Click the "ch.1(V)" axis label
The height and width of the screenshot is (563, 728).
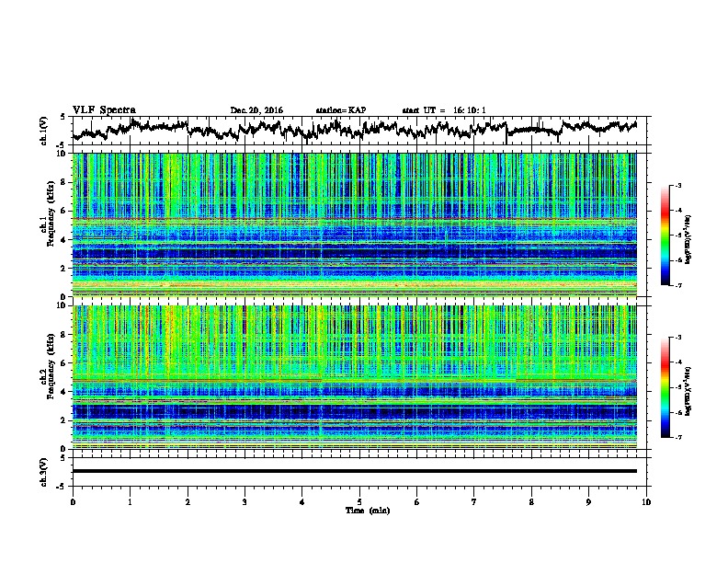pos(44,131)
